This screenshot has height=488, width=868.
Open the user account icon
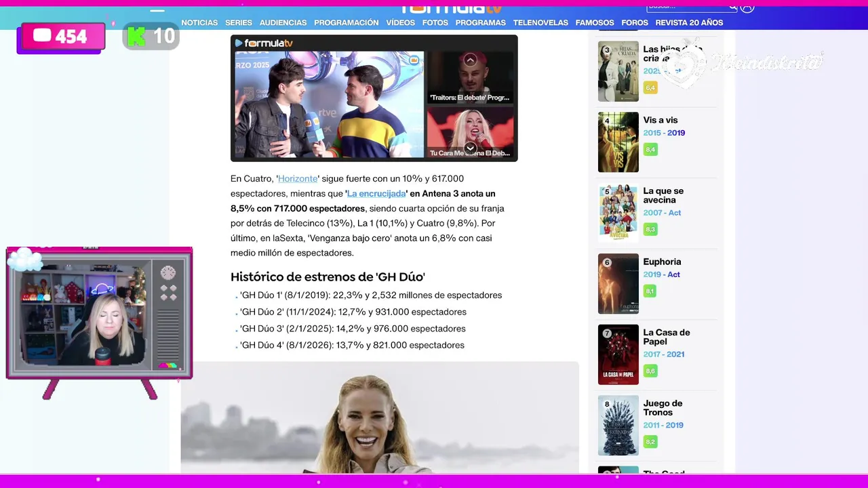click(x=747, y=7)
